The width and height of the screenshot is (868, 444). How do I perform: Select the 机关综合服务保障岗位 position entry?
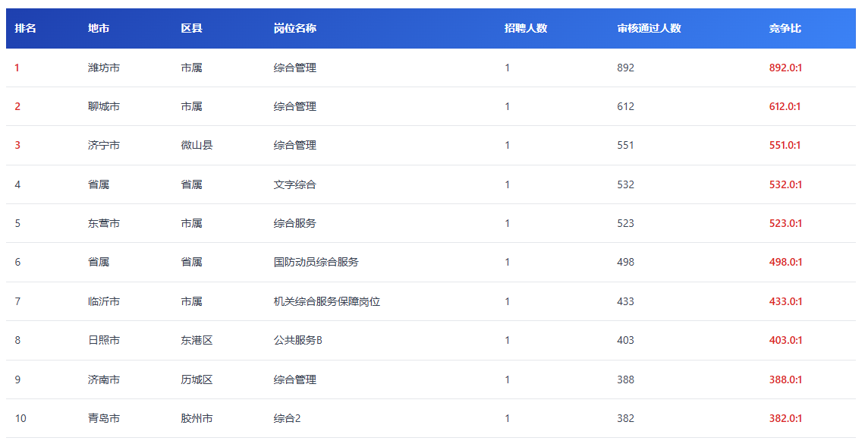(327, 301)
